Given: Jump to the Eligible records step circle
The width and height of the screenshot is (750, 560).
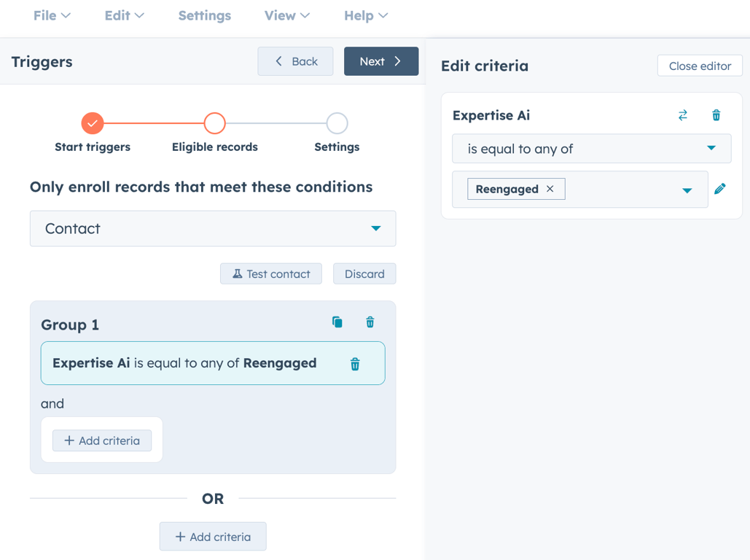Looking at the screenshot, I should coord(215,123).
